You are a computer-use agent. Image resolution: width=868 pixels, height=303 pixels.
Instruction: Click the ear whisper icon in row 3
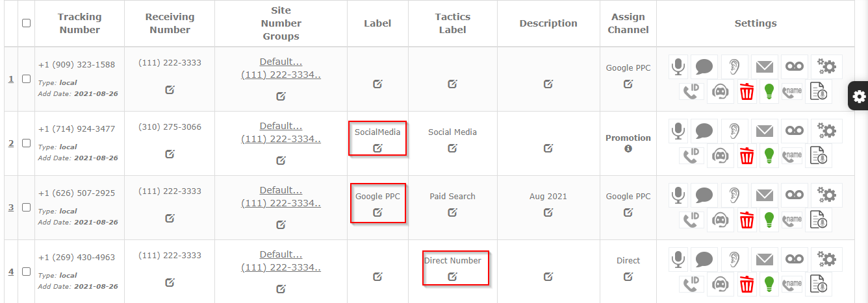coord(734,195)
